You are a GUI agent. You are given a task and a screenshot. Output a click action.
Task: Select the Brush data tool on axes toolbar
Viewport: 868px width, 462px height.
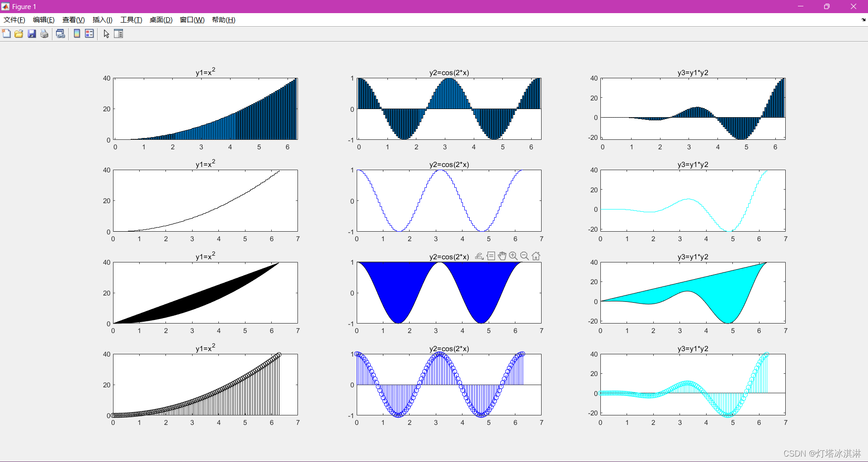(480, 256)
